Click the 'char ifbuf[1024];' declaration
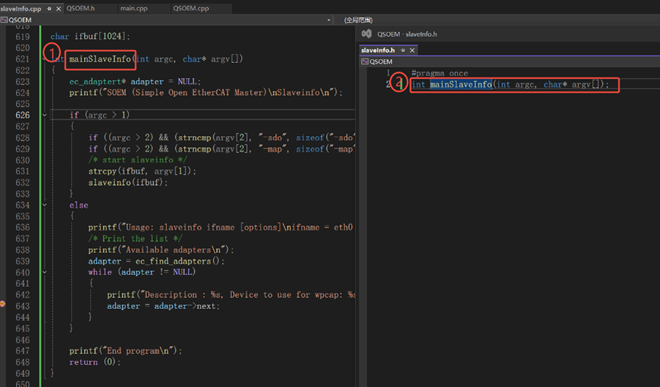The image size is (660, 387). click(90, 36)
